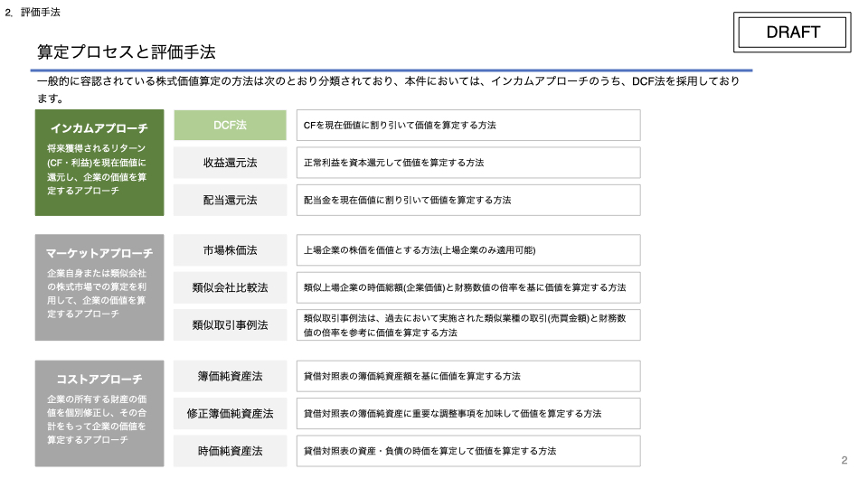This screenshot has height=488, width=868.
Task: Click the 時価純資産法 label
Action: pos(231,452)
